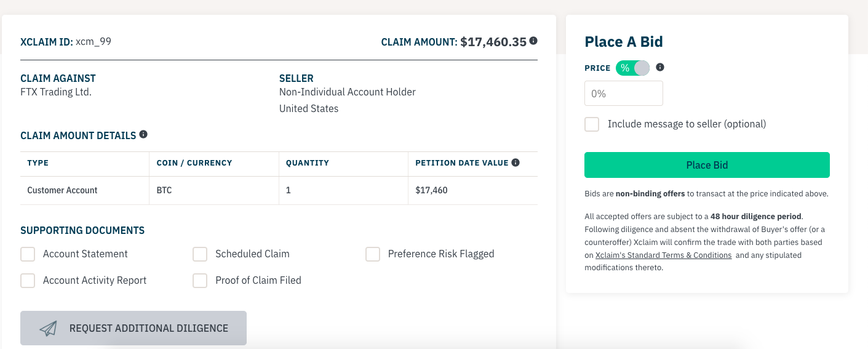The image size is (868, 349).
Task: Check Account Activity Report box
Action: pyautogui.click(x=28, y=281)
